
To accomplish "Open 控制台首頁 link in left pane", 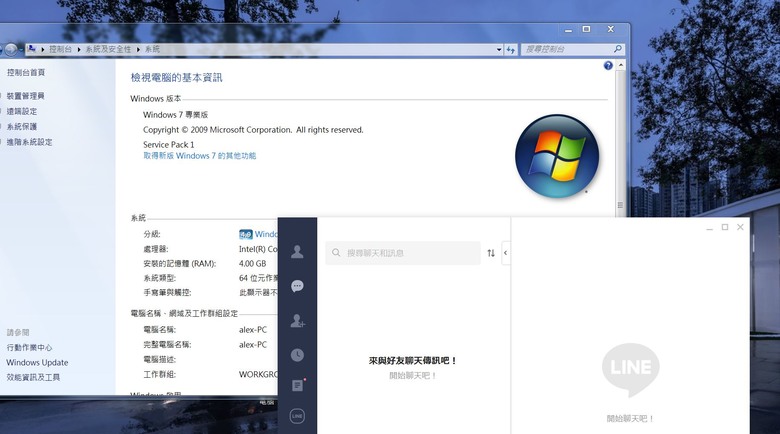I will click(x=26, y=72).
